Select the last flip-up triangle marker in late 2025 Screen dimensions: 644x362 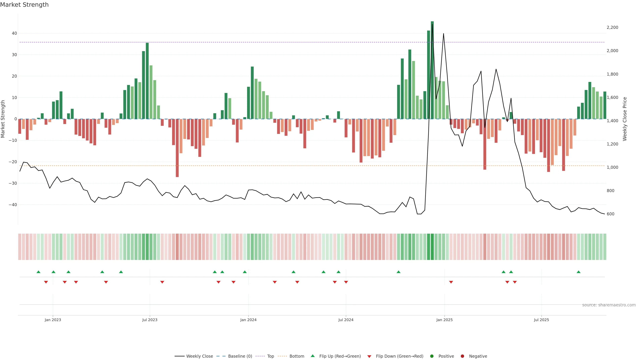[578, 272]
